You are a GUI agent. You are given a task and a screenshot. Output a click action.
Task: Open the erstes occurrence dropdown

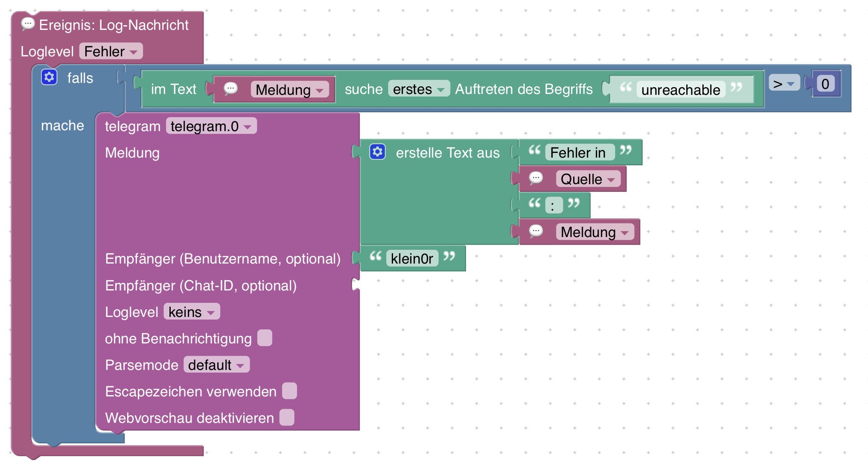tap(419, 89)
